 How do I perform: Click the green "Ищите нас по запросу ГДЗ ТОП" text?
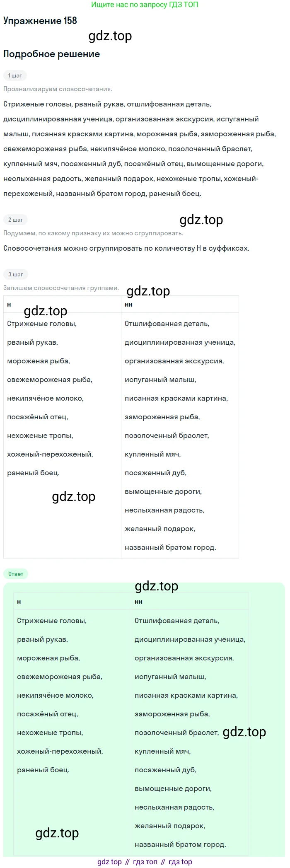coord(145,5)
